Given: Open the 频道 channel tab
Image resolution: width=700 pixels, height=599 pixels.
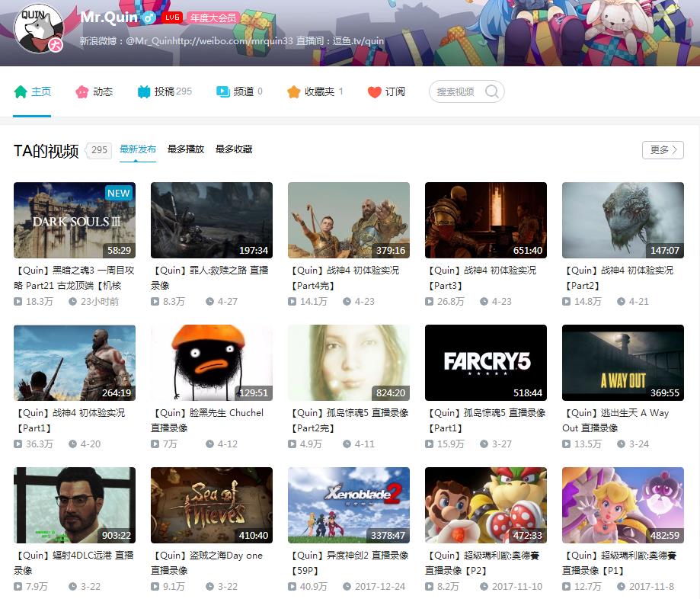Looking at the screenshot, I should (239, 91).
